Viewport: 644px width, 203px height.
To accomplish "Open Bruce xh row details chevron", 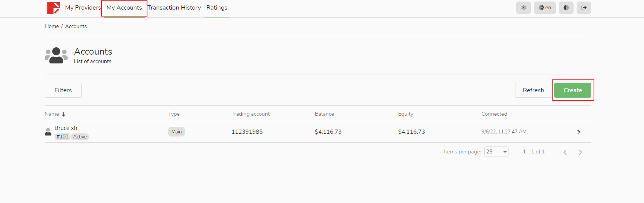I will (579, 132).
